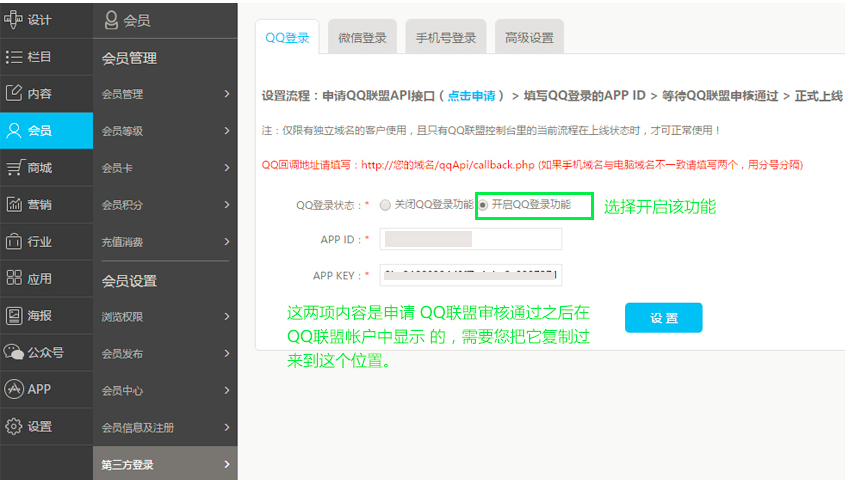The height and width of the screenshot is (480, 868).
Task: Switch to the 高级设置 tab
Action: [x=529, y=37]
